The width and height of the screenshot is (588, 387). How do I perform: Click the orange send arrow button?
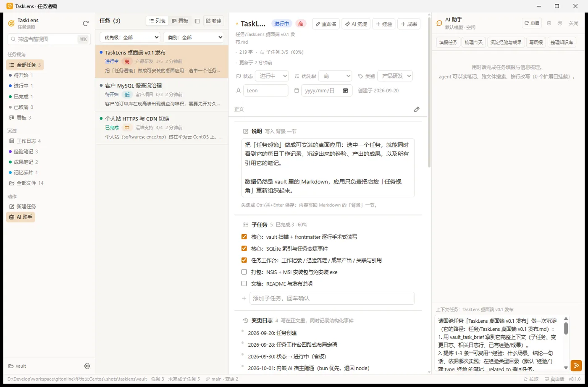(x=576, y=365)
